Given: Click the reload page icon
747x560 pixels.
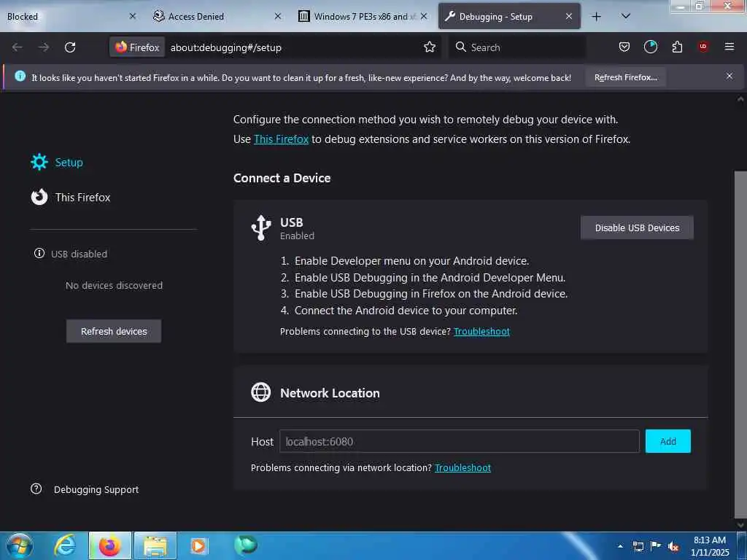Looking at the screenshot, I should click(x=70, y=47).
